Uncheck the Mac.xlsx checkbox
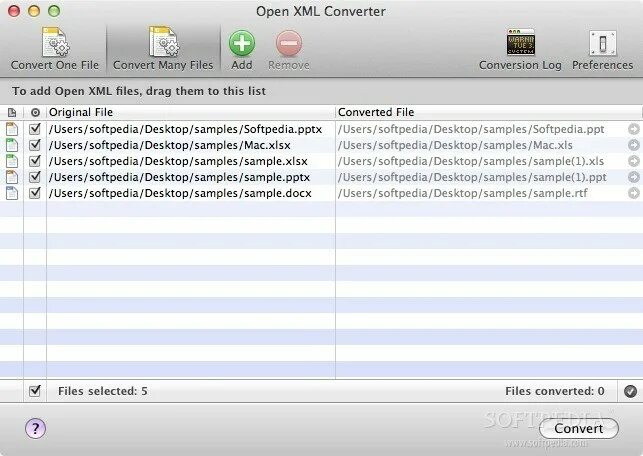 pos(35,145)
